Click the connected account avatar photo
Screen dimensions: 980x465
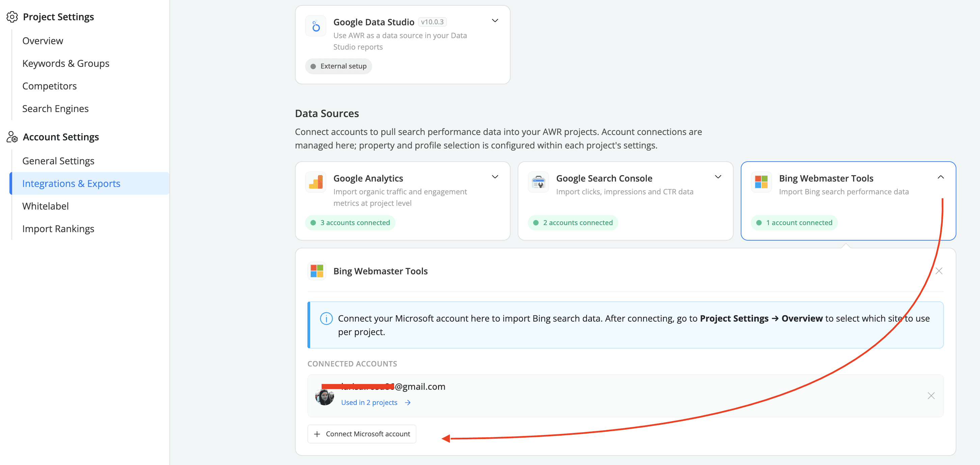(x=325, y=396)
